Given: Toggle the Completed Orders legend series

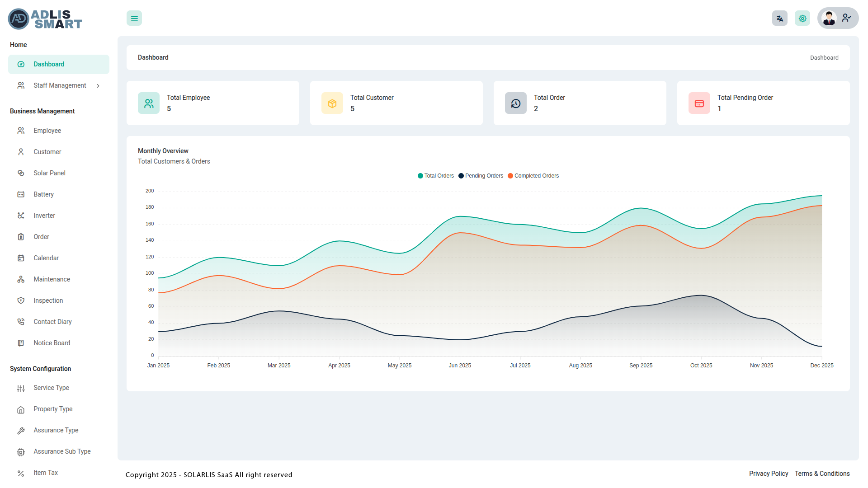Looking at the screenshot, I should (x=536, y=176).
